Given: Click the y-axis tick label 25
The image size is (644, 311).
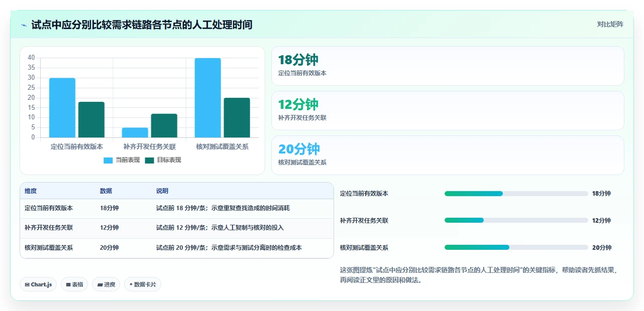Looking at the screenshot, I should [31, 88].
